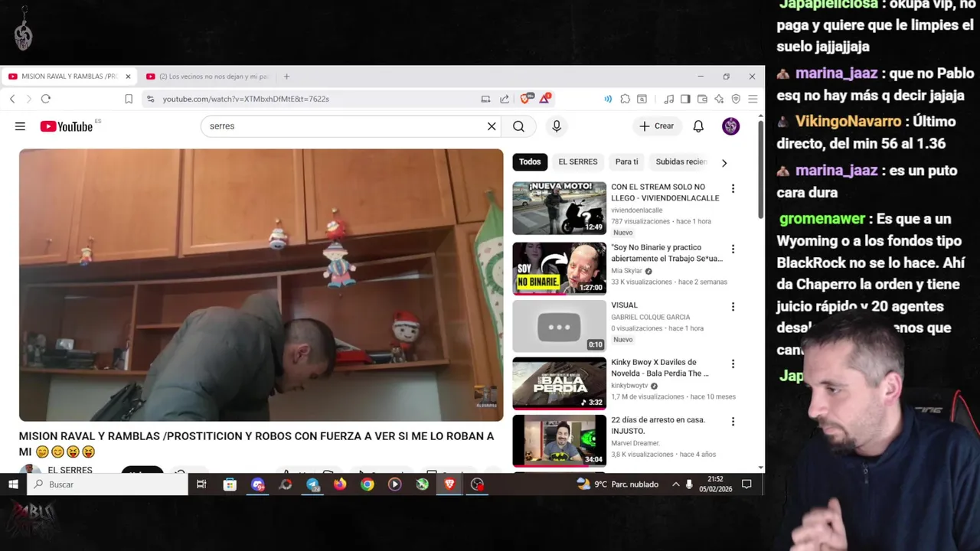This screenshot has height=551, width=980.
Task: Open the Microsoft Store taskbar icon
Action: pyautogui.click(x=230, y=484)
